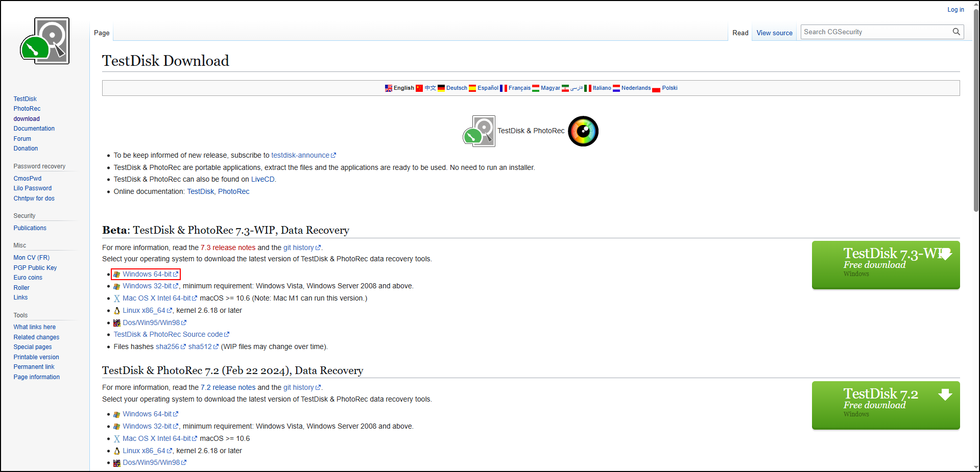This screenshot has height=472, width=980.
Task: Click the Hungarian flag icon
Action: click(536, 88)
